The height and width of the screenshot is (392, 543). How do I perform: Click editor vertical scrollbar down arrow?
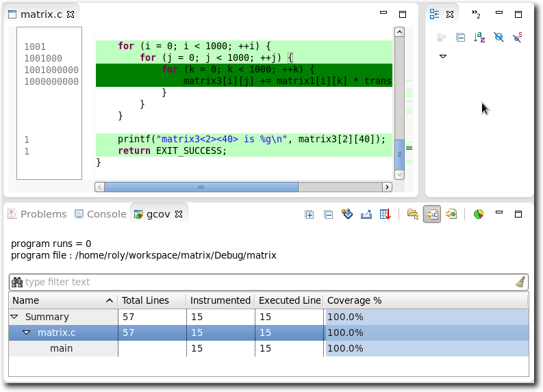click(x=399, y=174)
